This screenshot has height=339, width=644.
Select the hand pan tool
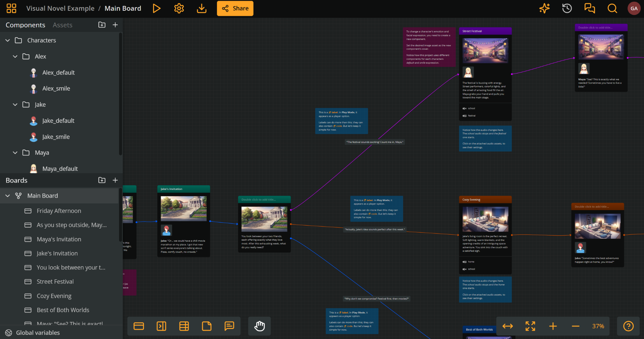click(x=259, y=326)
